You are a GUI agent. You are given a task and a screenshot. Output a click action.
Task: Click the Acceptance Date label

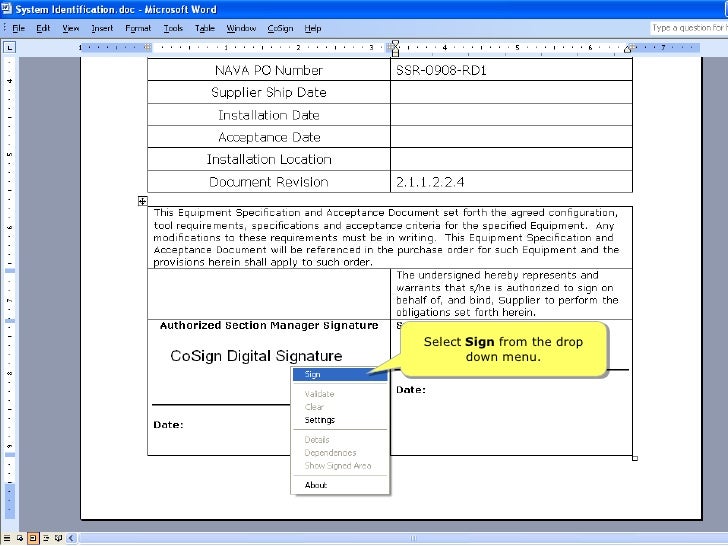[x=269, y=137]
